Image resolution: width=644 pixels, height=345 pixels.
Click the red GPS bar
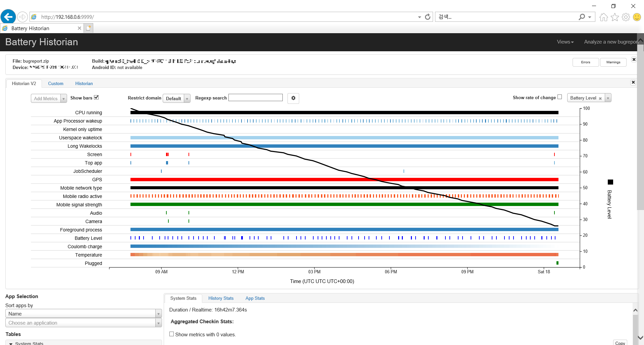point(344,180)
